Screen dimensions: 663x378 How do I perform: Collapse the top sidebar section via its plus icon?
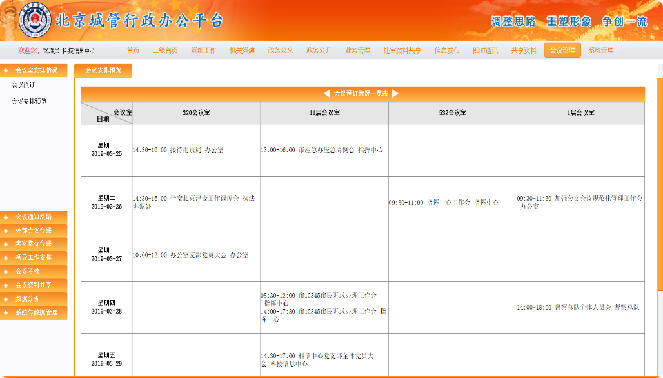(x=6, y=70)
